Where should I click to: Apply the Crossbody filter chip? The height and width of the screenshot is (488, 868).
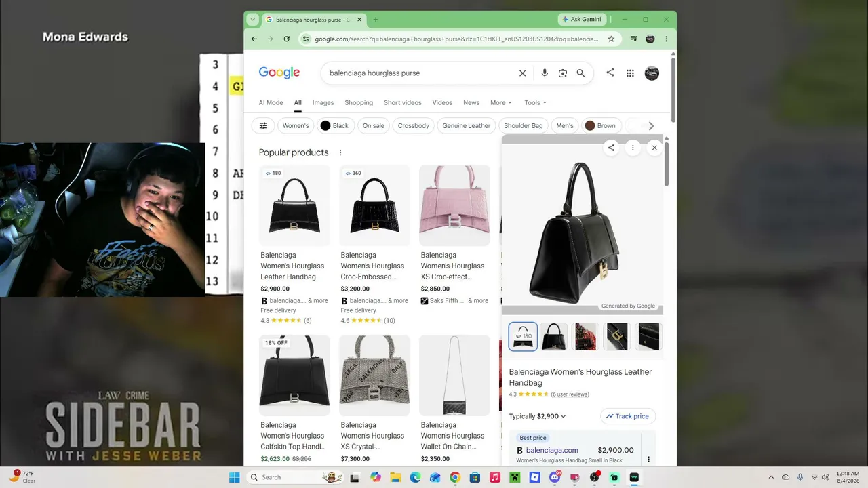click(x=413, y=125)
